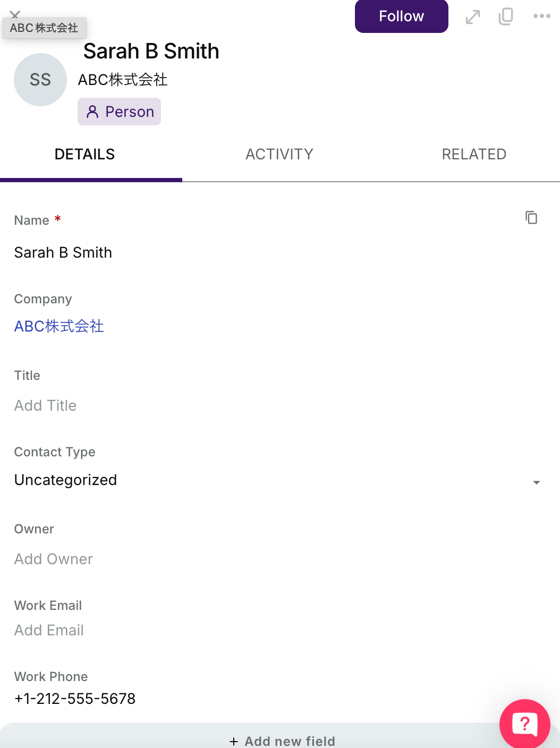This screenshot has width=560, height=748.
Task: Close the record panel with X
Action: coord(15,13)
